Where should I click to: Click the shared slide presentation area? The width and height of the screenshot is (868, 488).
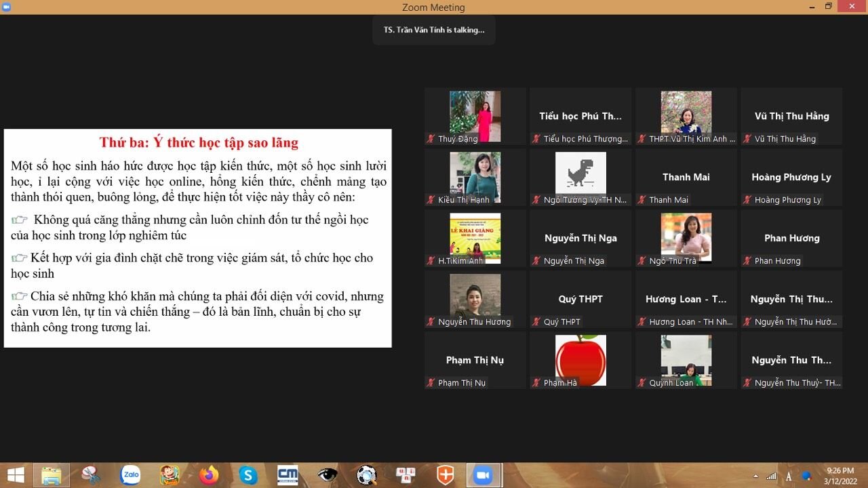[197, 238]
